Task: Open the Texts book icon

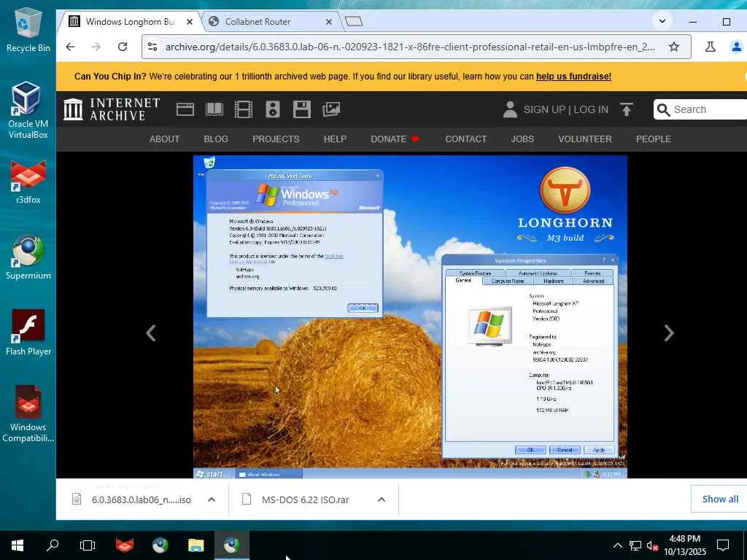Action: coord(214,109)
